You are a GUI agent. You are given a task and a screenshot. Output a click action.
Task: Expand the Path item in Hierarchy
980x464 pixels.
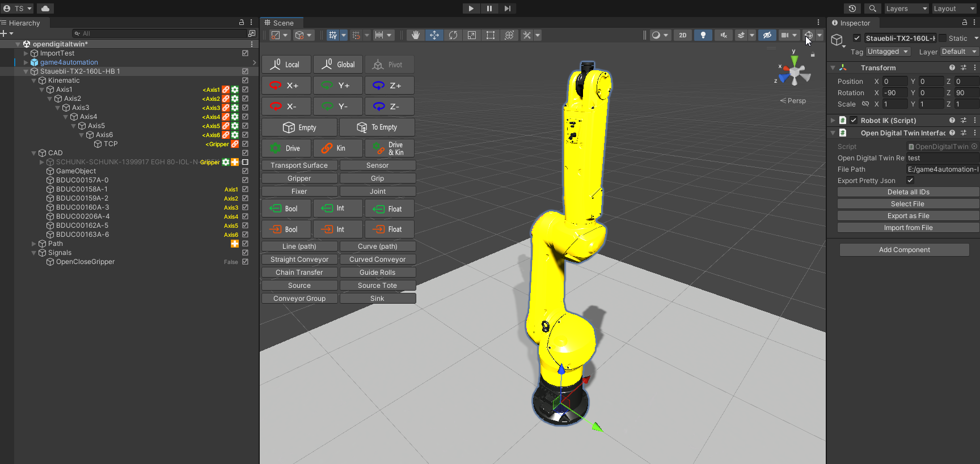[34, 244]
